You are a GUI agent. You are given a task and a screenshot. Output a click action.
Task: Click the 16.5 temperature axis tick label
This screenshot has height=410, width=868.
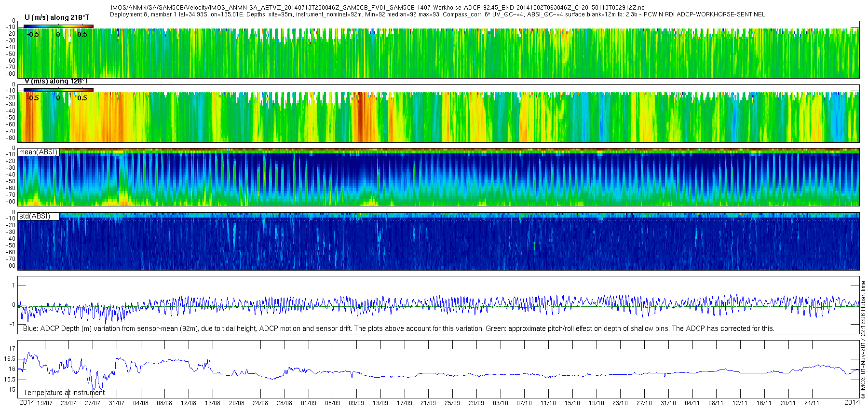[10, 359]
